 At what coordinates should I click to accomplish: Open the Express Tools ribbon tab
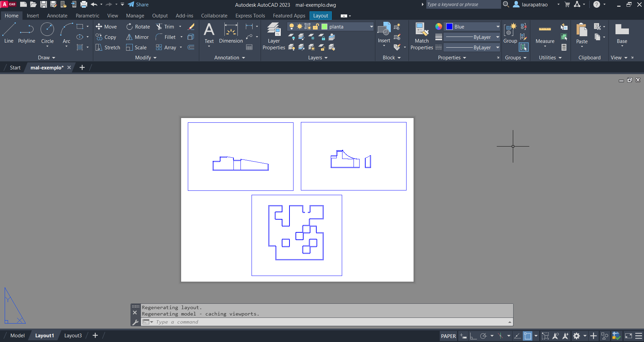pyautogui.click(x=250, y=16)
